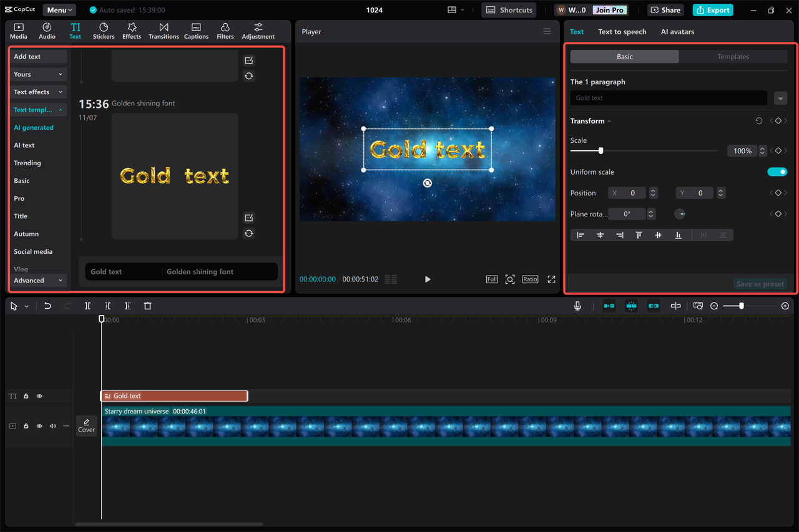This screenshot has height=532, width=799.
Task: Hide the text track with the eye icon
Action: (39, 396)
